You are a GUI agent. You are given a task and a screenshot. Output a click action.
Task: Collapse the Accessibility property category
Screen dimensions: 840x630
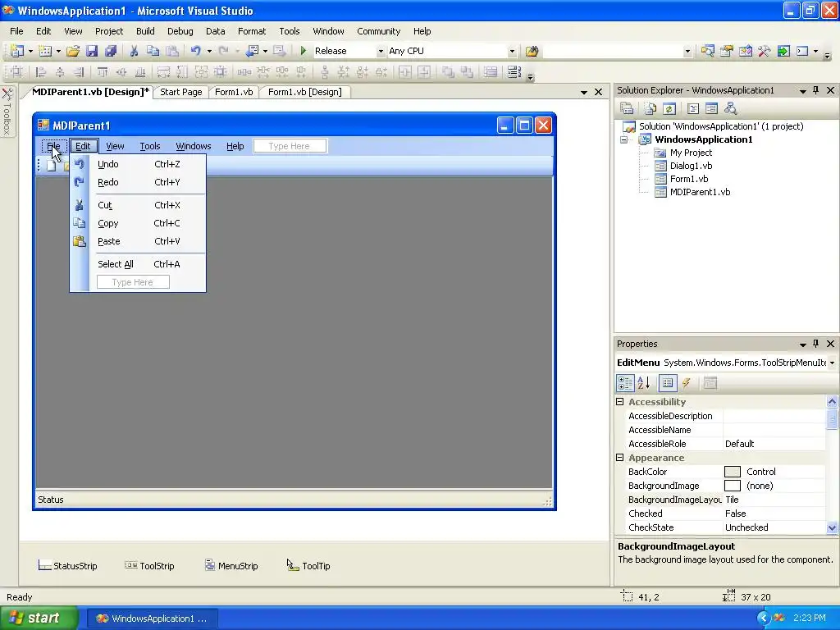620,401
